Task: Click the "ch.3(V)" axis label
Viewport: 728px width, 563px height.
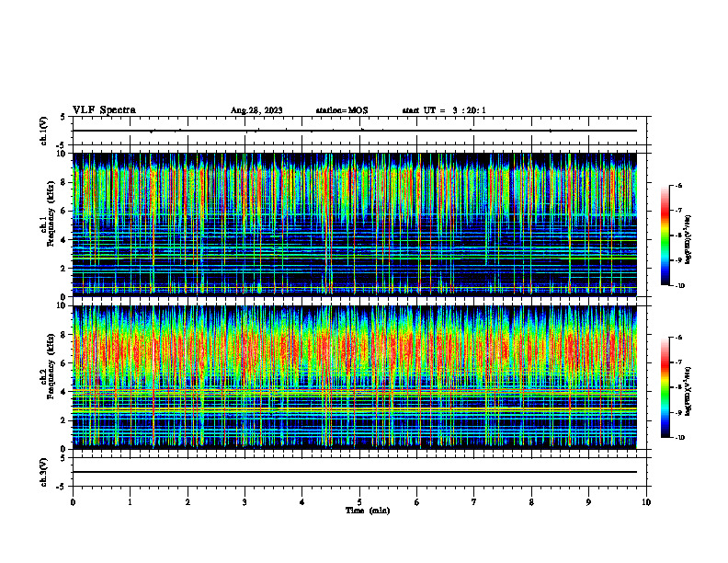Action: coord(43,472)
